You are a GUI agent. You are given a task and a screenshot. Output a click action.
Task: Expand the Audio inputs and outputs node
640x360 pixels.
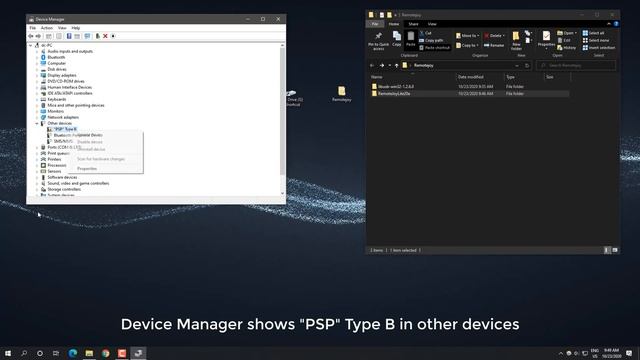pos(37,51)
